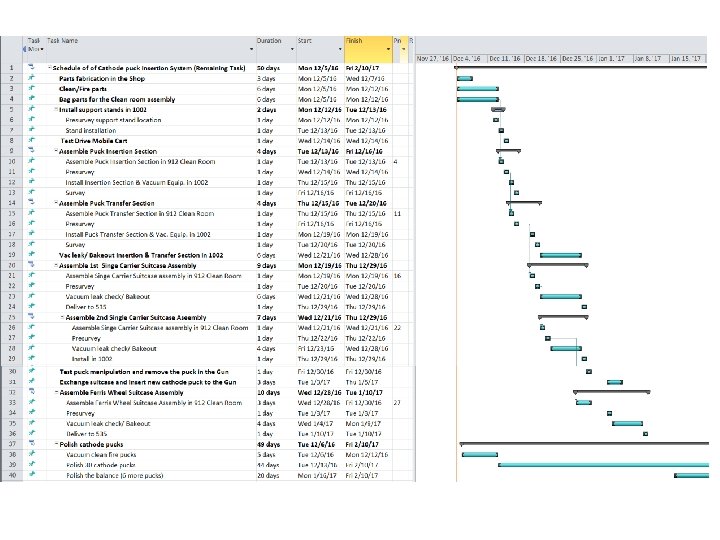The height and width of the screenshot is (540, 720).
Task: Click task mode icon for row 1
Action: click(32, 68)
